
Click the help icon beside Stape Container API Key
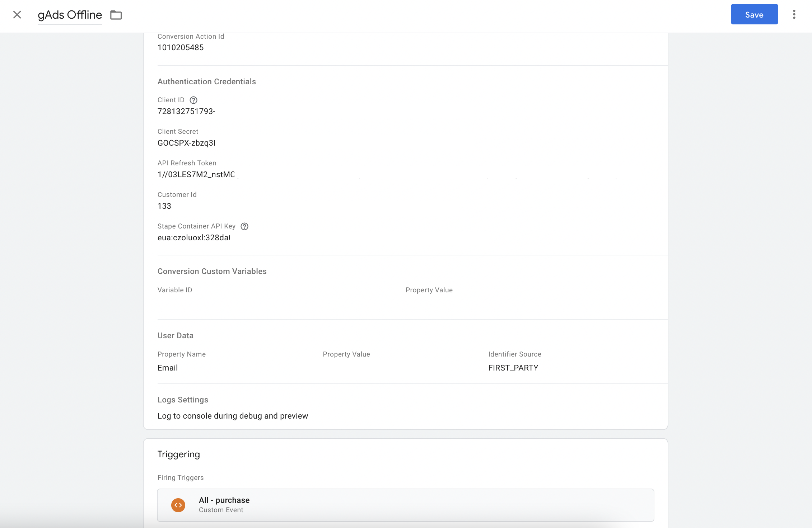244,226
